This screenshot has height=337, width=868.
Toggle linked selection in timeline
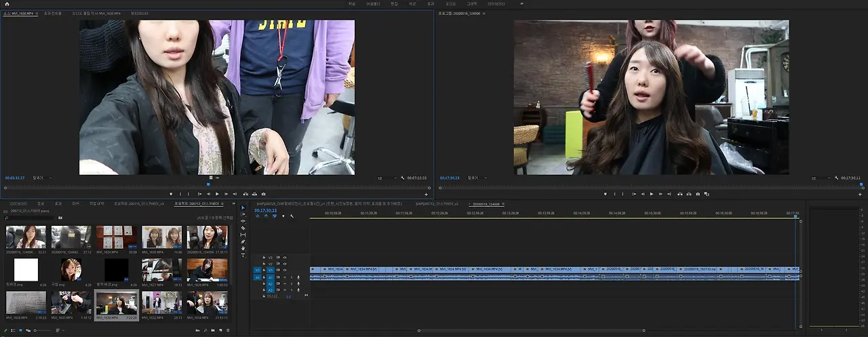point(274,216)
